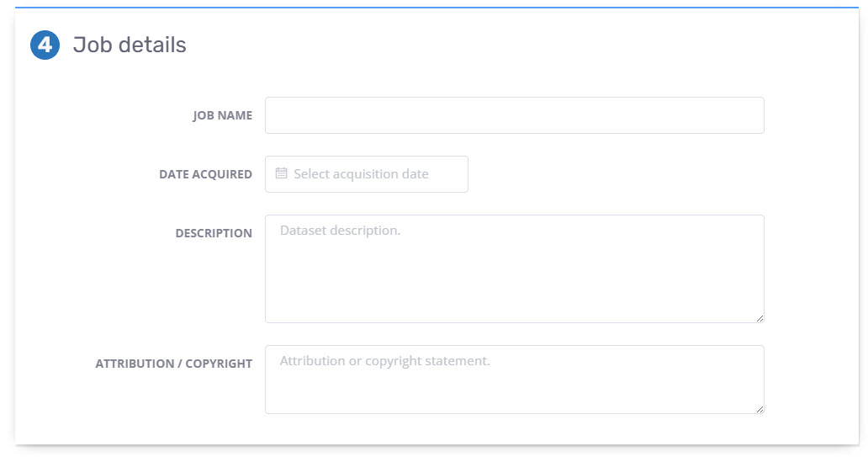Click the step 4 circle badge
868x457 pixels.
(45, 45)
